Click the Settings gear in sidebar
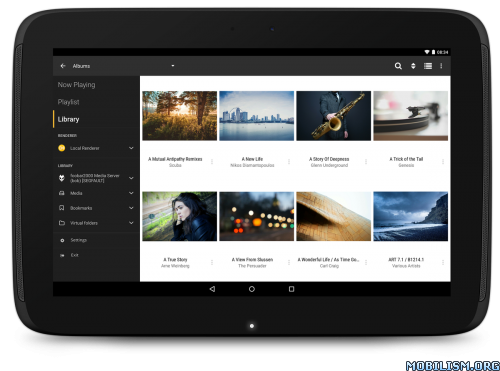This screenshot has width=500, height=371. tap(62, 240)
